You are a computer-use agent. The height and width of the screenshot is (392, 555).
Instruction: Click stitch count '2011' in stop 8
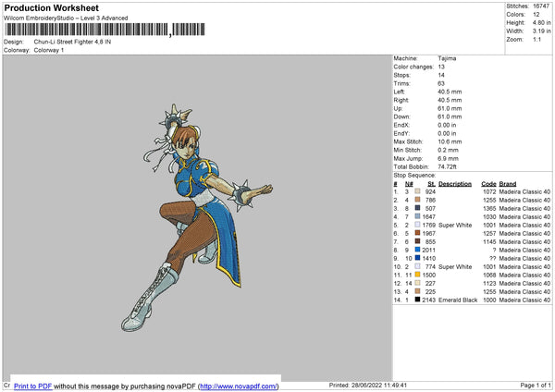pos(428,251)
